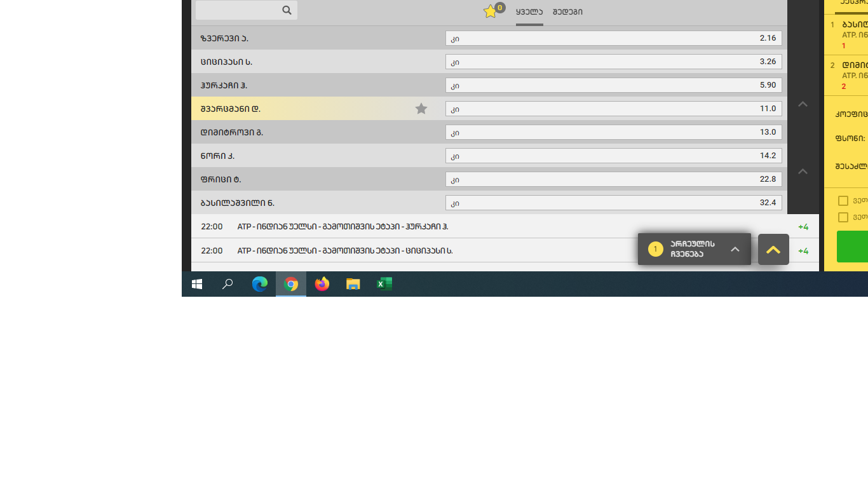Click the yellow up-arrow back-to-top button
The image size is (868, 488).
[773, 250]
